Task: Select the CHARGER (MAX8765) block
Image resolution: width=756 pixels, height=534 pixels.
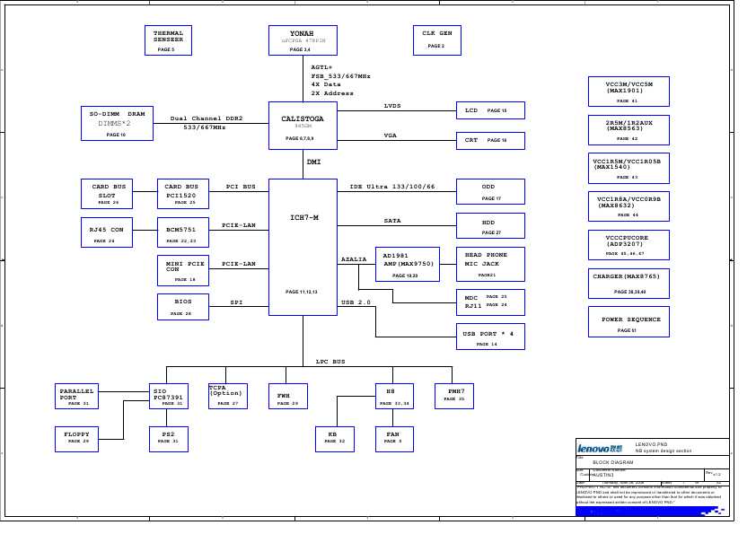Action: point(629,284)
